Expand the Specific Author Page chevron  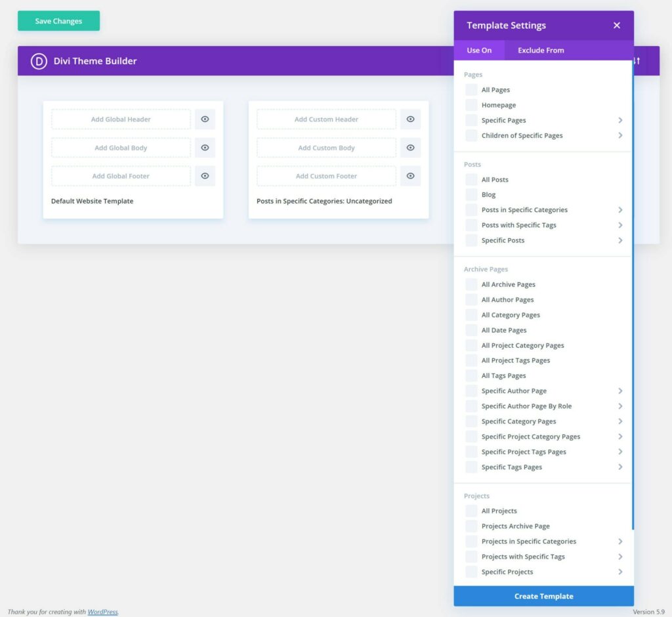click(x=620, y=391)
